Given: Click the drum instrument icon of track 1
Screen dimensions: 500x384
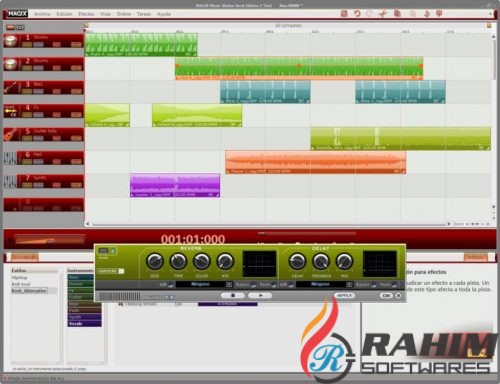Looking at the screenshot, I should pos(11,41).
